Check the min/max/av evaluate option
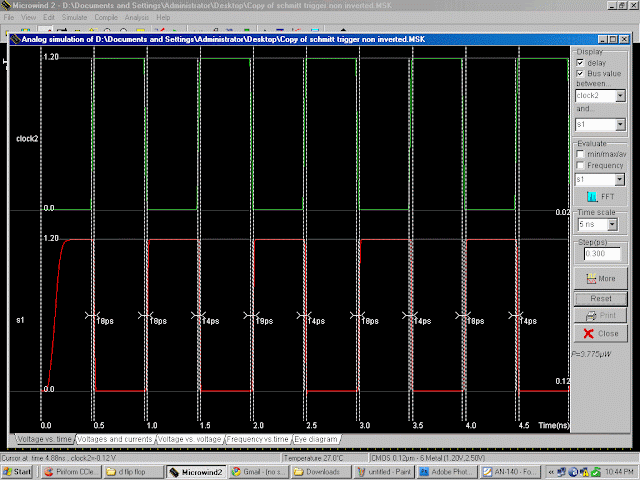 tap(580, 154)
